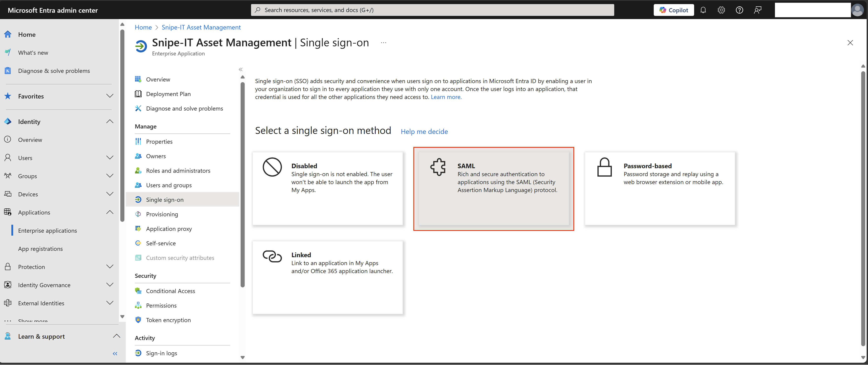
Task: Open Application proxy menu item
Action: point(168,229)
